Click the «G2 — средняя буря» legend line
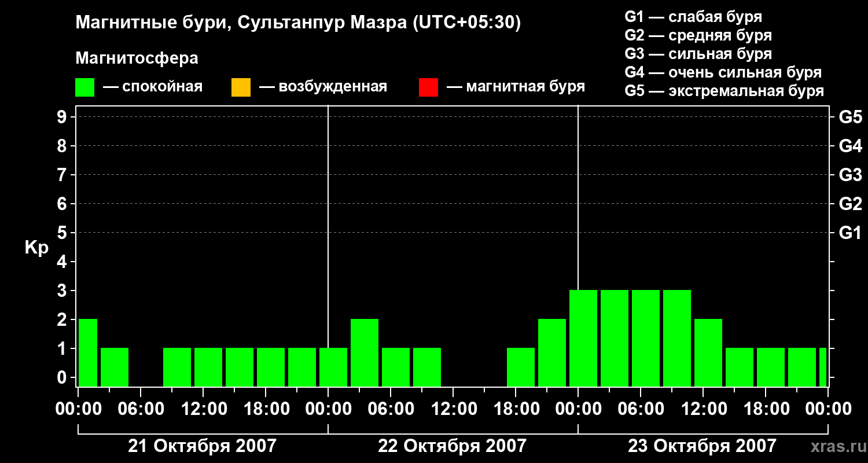 tap(698, 35)
